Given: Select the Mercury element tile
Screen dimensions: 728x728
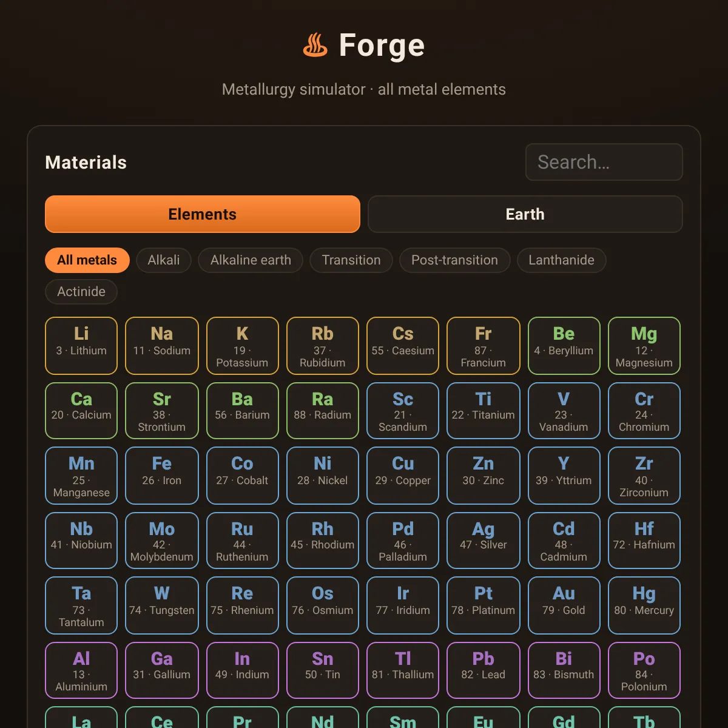Looking at the screenshot, I should [644, 605].
